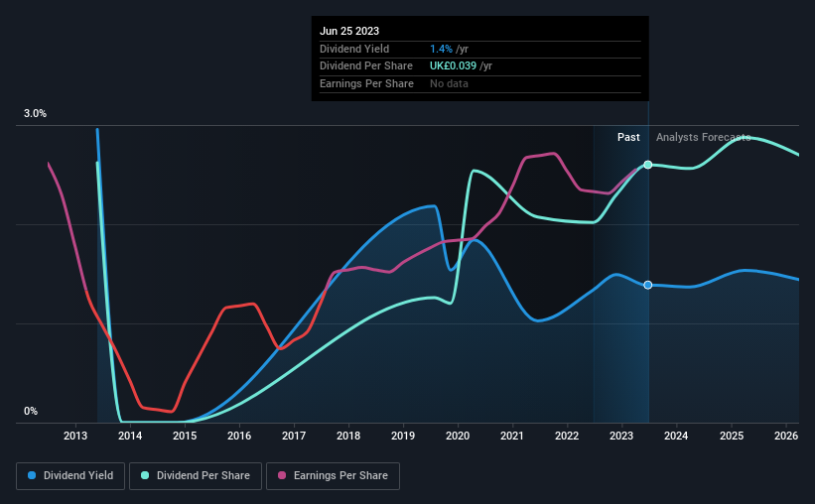Click the tooltip 'Dividend Per Share' row label
The height and width of the screenshot is (504, 815).
click(366, 66)
